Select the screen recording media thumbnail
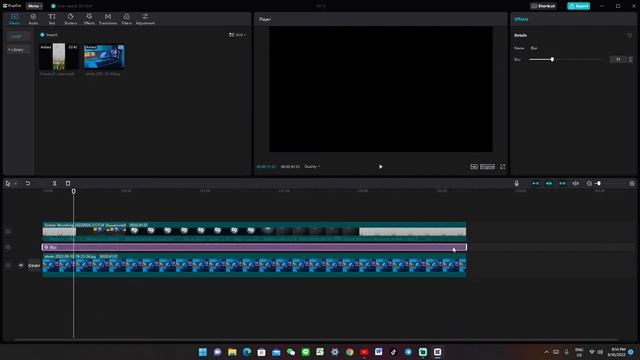This screenshot has width=640, height=360. coord(59,56)
